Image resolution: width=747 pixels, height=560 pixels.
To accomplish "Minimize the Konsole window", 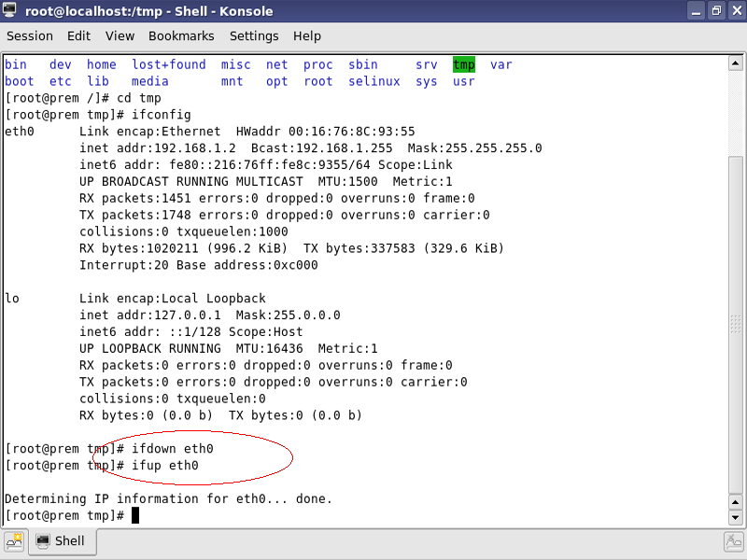I will pyautogui.click(x=696, y=11).
